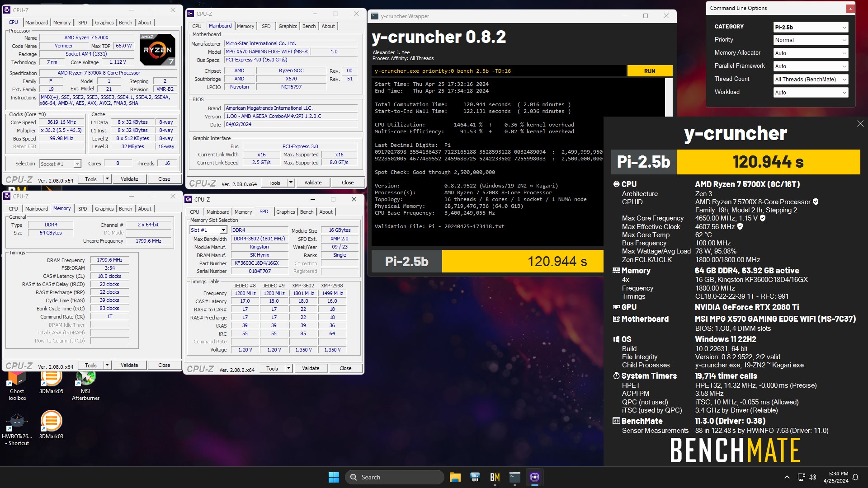Open the 3DMark03 desktop shortcut
868x488 pixels.
tap(51, 425)
